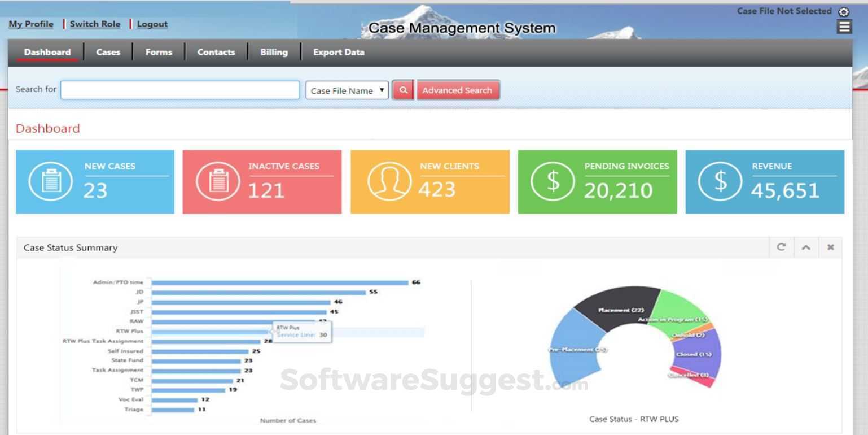The image size is (868, 435).
Task: Click the New Cases count 23
Action: 95,190
